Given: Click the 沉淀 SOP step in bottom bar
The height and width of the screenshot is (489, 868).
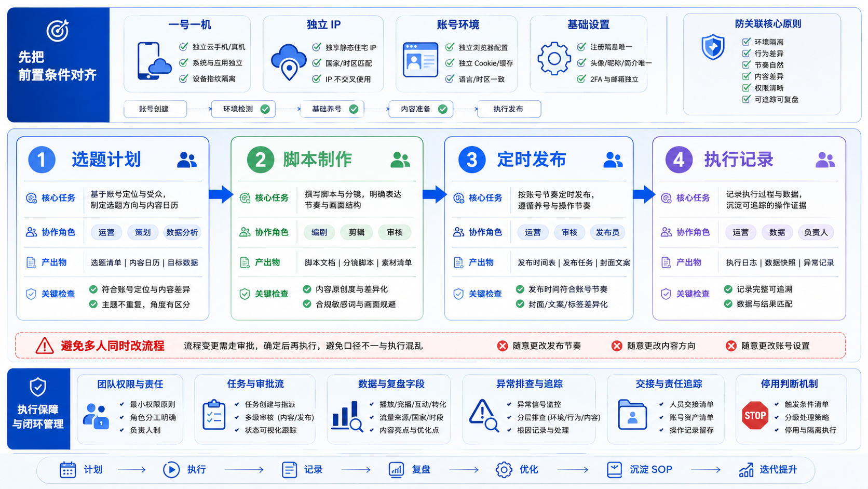Looking at the screenshot, I should [x=640, y=470].
